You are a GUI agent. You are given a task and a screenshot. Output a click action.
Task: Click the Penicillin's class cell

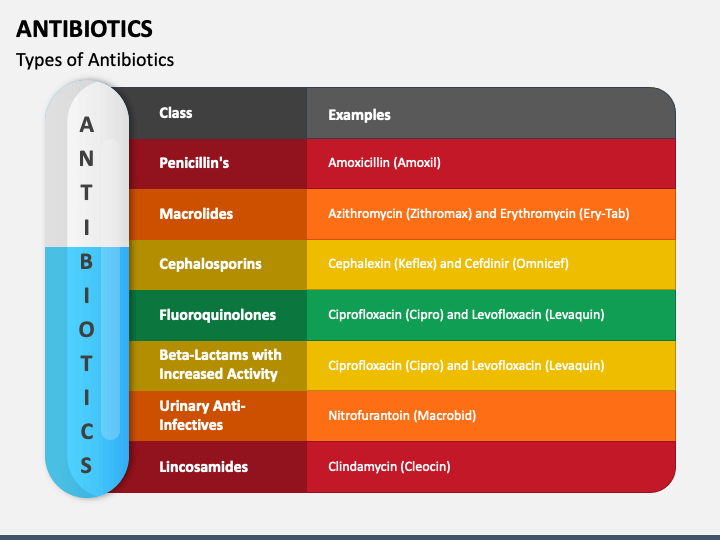[218, 163]
